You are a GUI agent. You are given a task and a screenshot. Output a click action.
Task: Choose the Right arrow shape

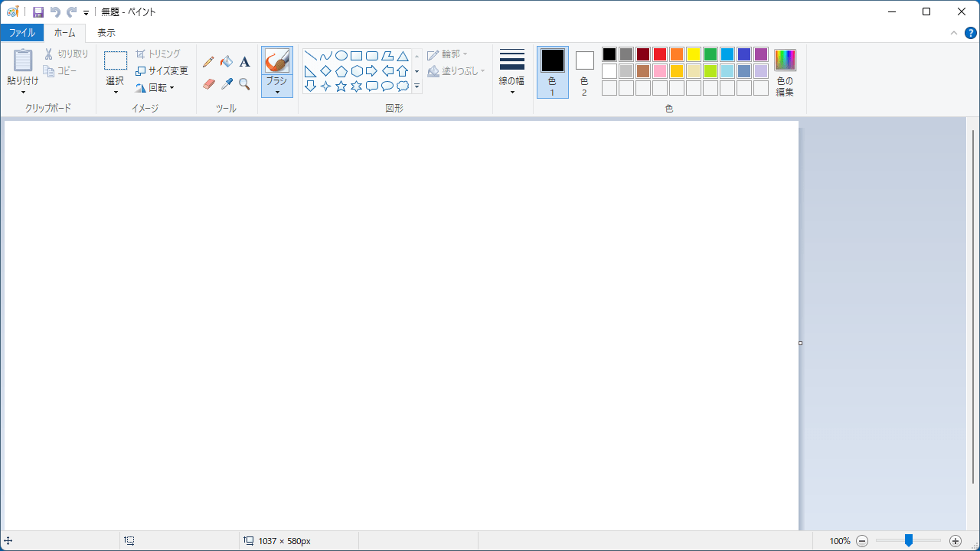point(371,71)
